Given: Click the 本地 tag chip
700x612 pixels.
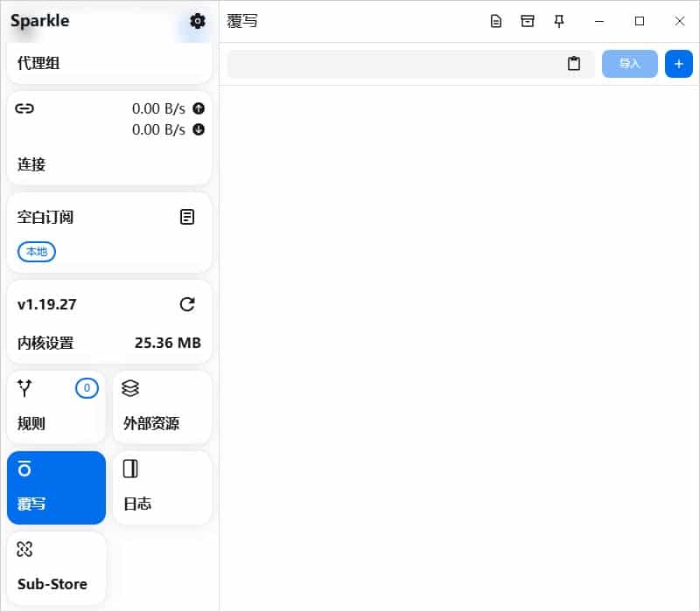Looking at the screenshot, I should tap(37, 252).
